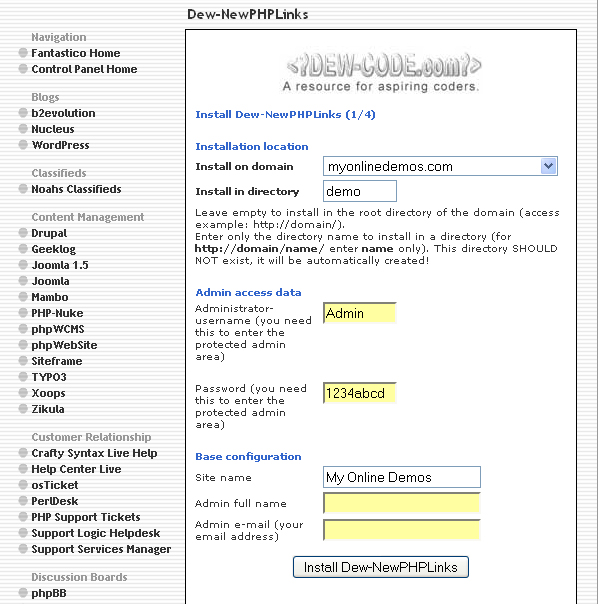Click bullet icon next to WordPress
The height and width of the screenshot is (604, 598).
coord(23,144)
